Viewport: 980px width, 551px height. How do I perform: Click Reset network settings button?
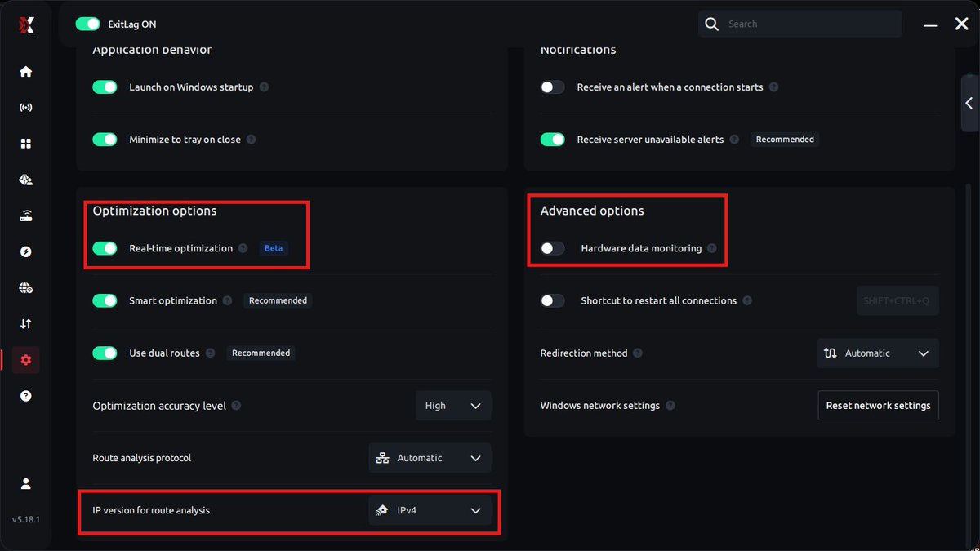(x=878, y=406)
